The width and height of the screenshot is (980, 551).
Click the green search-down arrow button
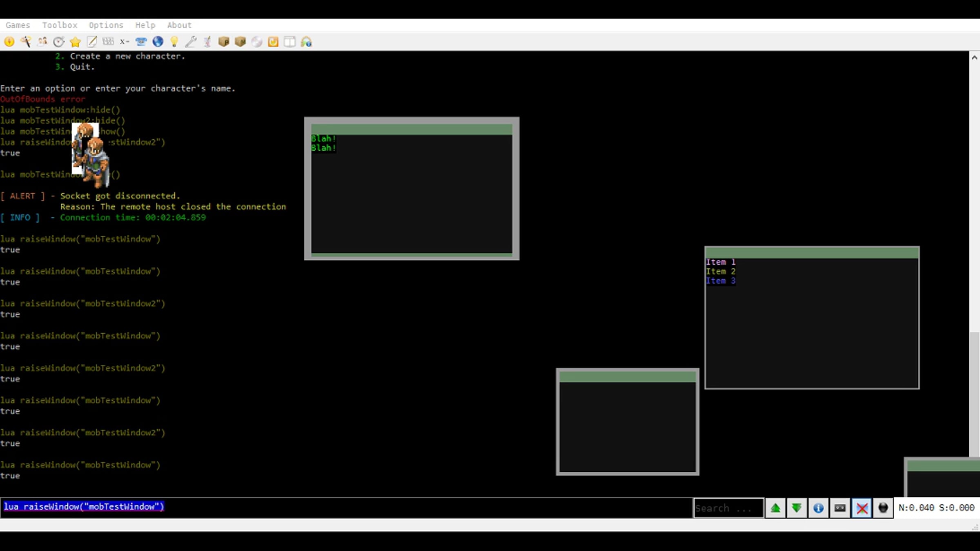[x=797, y=508]
